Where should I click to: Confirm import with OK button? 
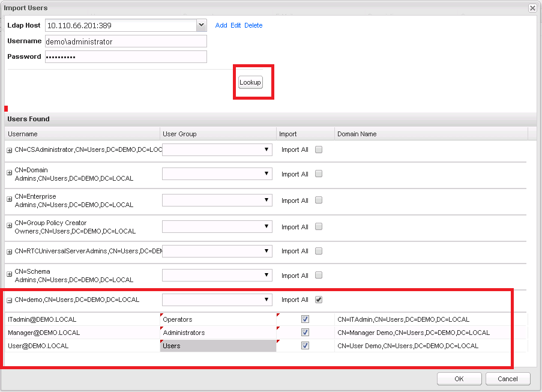[x=459, y=379]
